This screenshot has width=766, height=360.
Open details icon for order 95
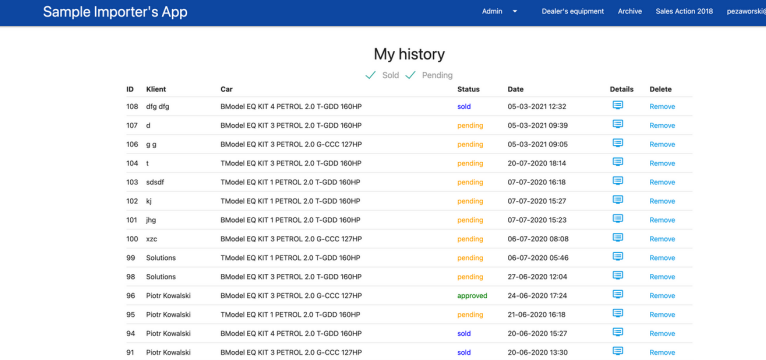pyautogui.click(x=617, y=313)
